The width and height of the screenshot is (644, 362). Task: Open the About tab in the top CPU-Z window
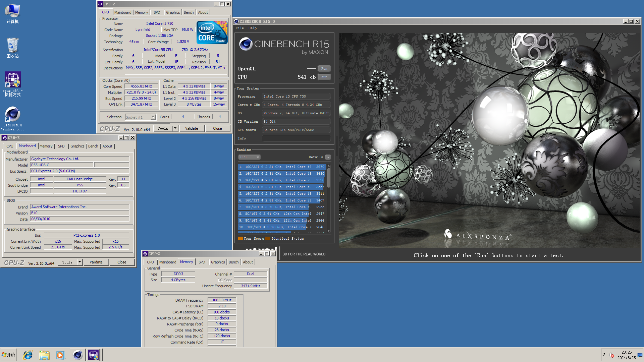203,12
